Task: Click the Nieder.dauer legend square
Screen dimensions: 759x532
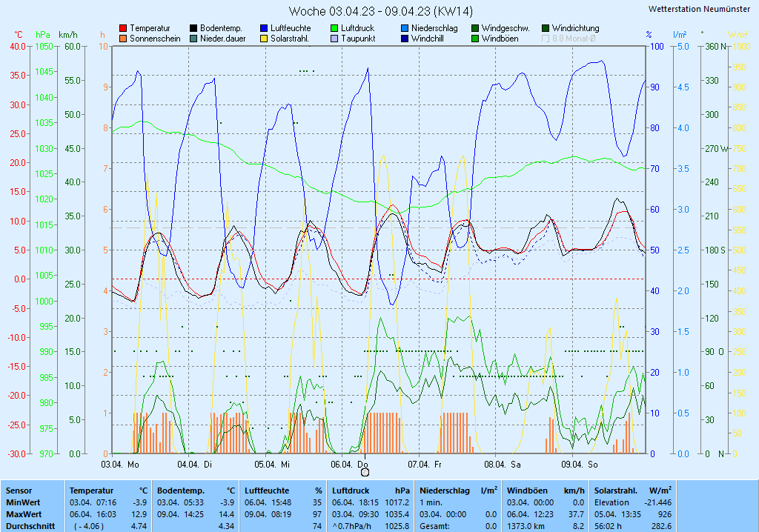Action: coord(193,39)
